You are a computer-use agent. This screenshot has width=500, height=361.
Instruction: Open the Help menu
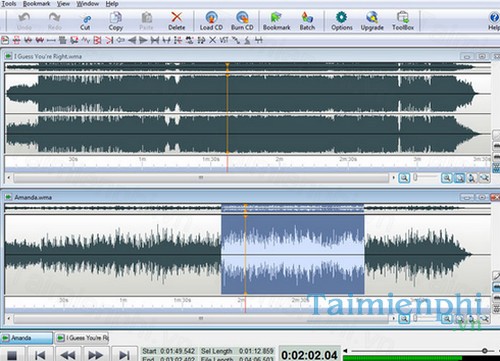coord(112,4)
